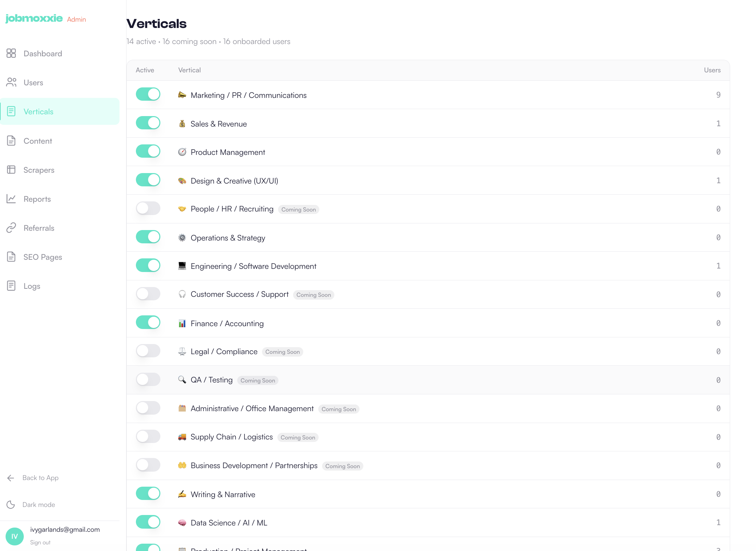Select Verticals in the sidebar
Viewport: 756px width, 551px height.
(38, 112)
